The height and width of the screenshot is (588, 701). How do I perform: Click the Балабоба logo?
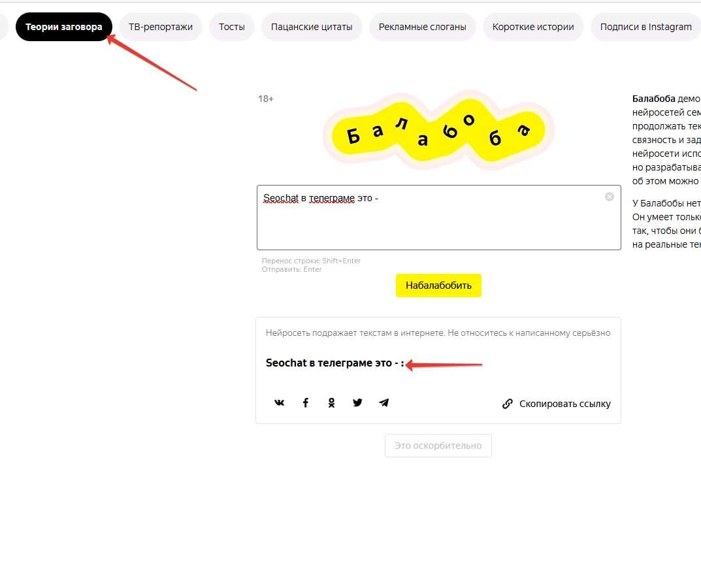[438, 131]
